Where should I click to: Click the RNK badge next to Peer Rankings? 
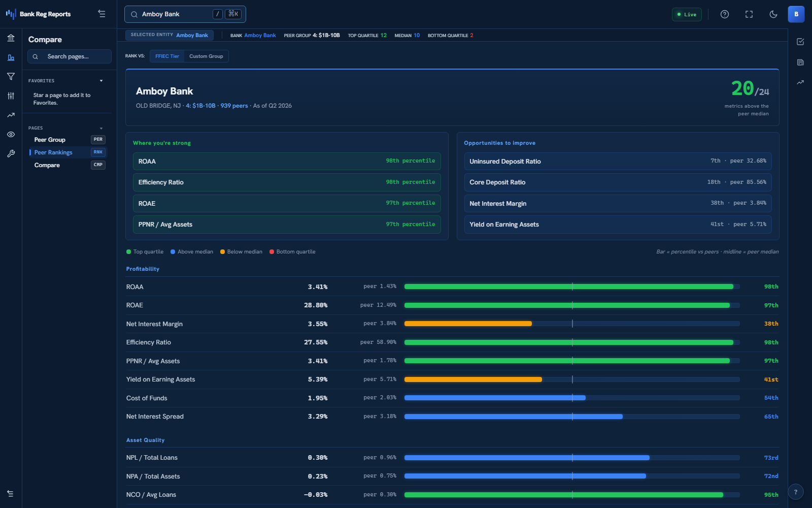coord(98,152)
